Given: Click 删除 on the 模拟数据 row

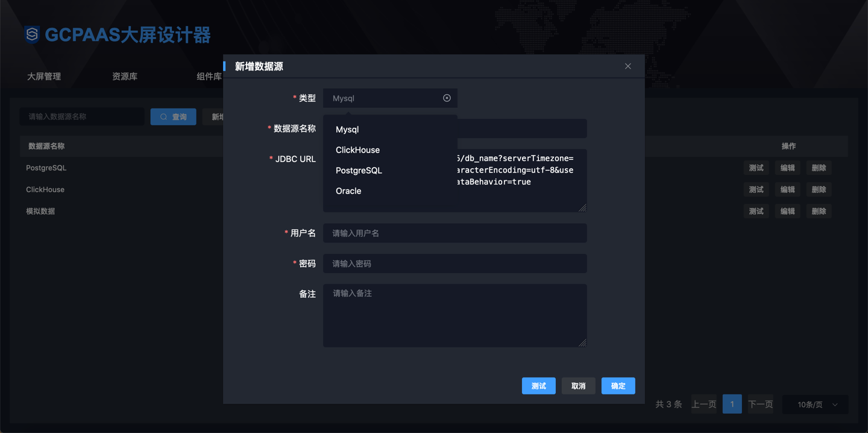Looking at the screenshot, I should [x=819, y=210].
